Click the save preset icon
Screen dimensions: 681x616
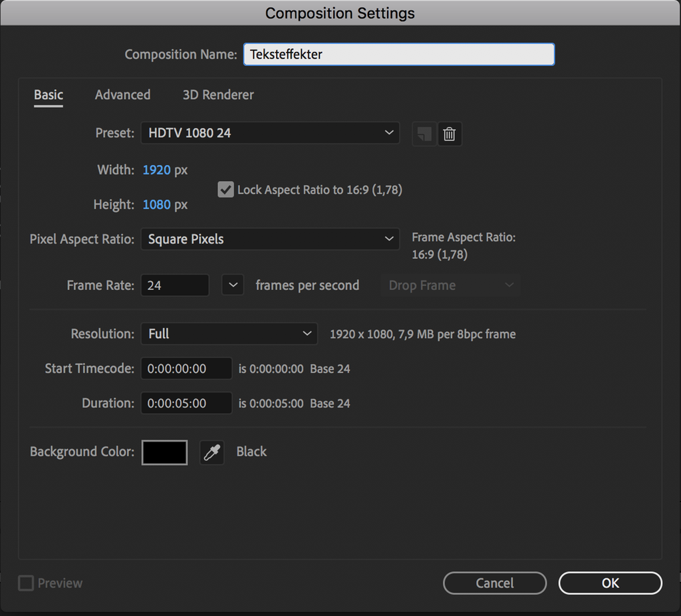click(424, 134)
